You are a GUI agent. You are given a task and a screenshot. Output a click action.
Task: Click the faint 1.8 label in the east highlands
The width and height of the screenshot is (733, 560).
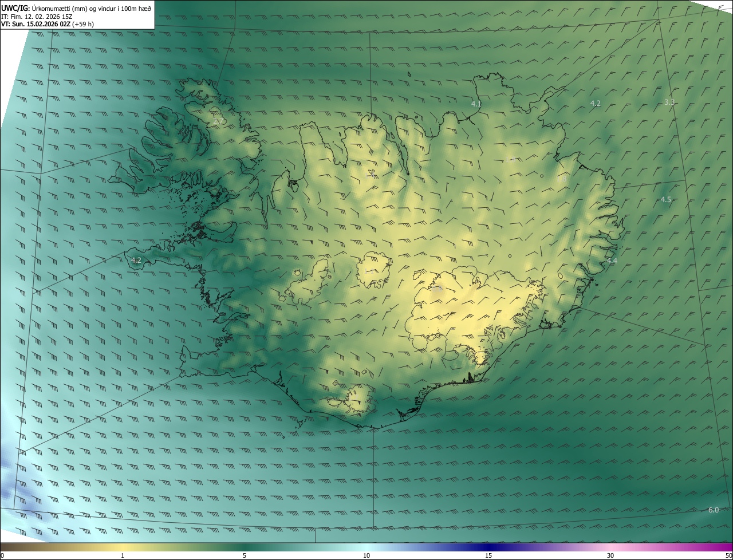[562, 179]
